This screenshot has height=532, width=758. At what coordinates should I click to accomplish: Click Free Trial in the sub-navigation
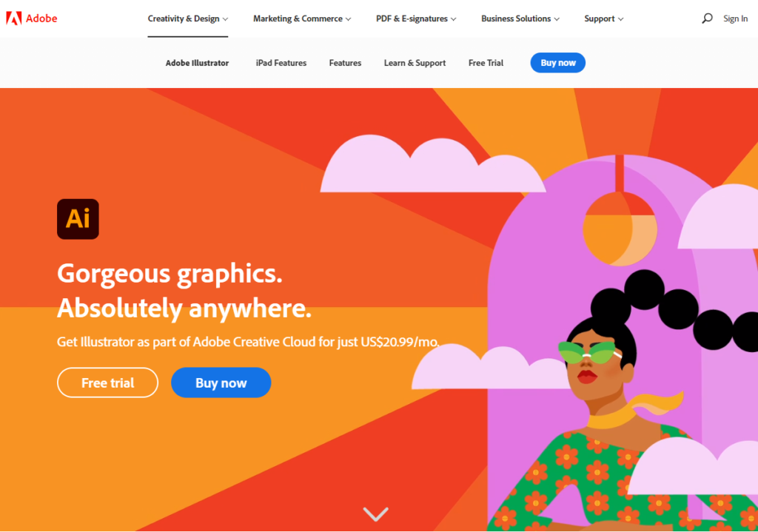pos(486,63)
